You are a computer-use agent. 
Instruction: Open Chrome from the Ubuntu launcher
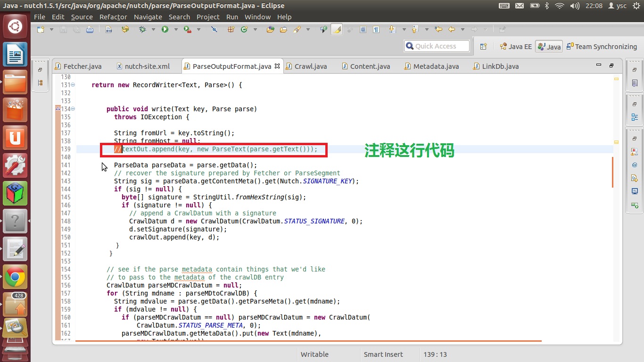tap(15, 277)
